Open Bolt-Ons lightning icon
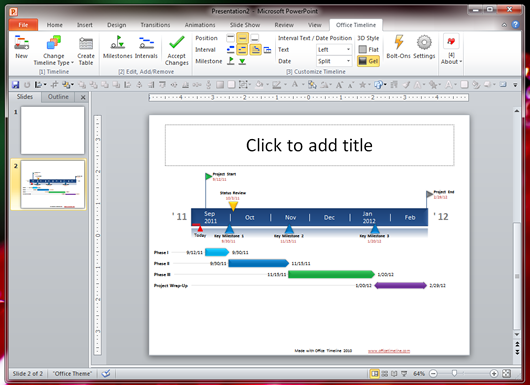Screen dimensions: 530x385 398,47
